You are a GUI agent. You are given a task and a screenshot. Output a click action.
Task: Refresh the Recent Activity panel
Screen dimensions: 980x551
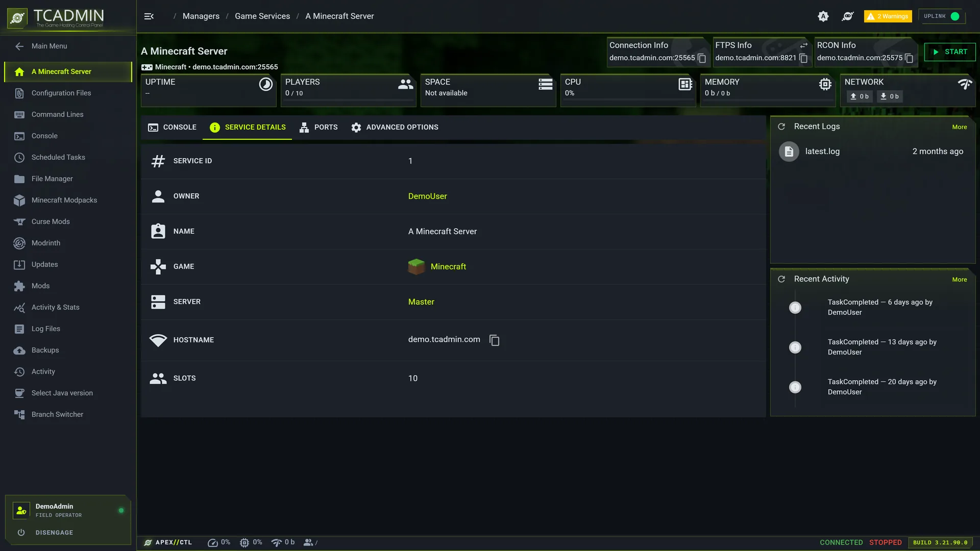[781, 279]
